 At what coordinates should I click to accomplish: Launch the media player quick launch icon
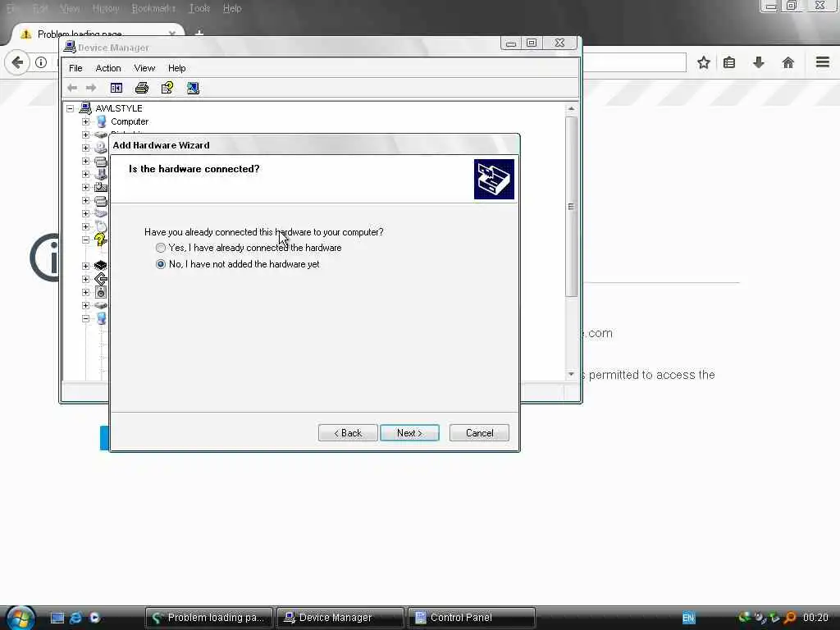pos(95,618)
